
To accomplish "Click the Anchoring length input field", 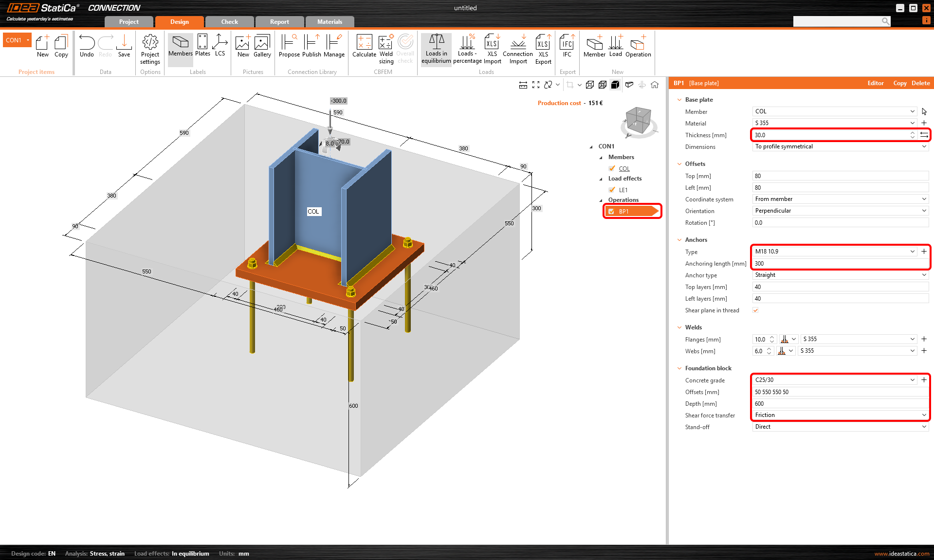I will 840,264.
